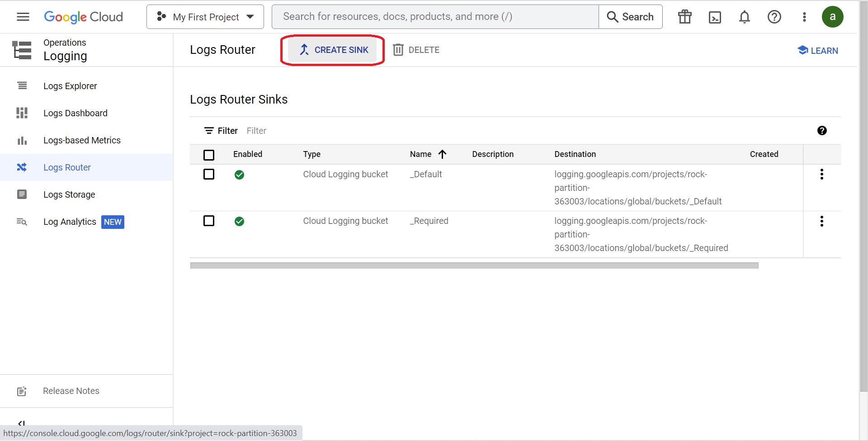The width and height of the screenshot is (868, 441).
Task: Open Log Analytics
Action: click(70, 222)
